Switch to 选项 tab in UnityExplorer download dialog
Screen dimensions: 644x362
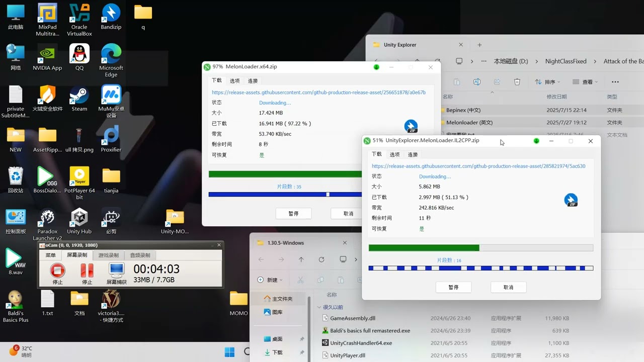tap(394, 155)
